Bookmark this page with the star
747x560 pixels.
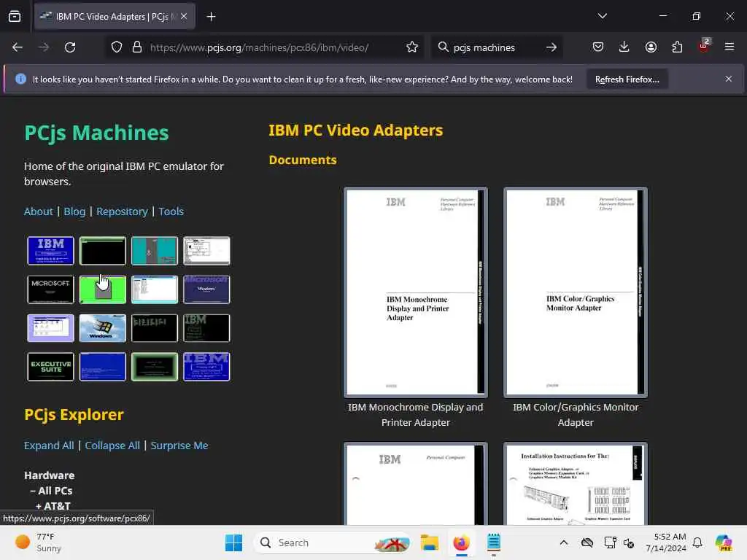point(412,47)
